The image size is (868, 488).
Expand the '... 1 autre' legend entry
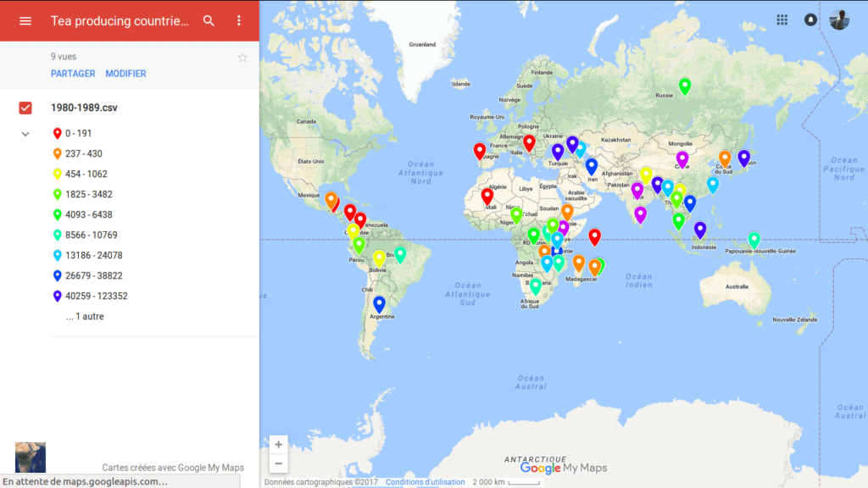[x=85, y=317]
